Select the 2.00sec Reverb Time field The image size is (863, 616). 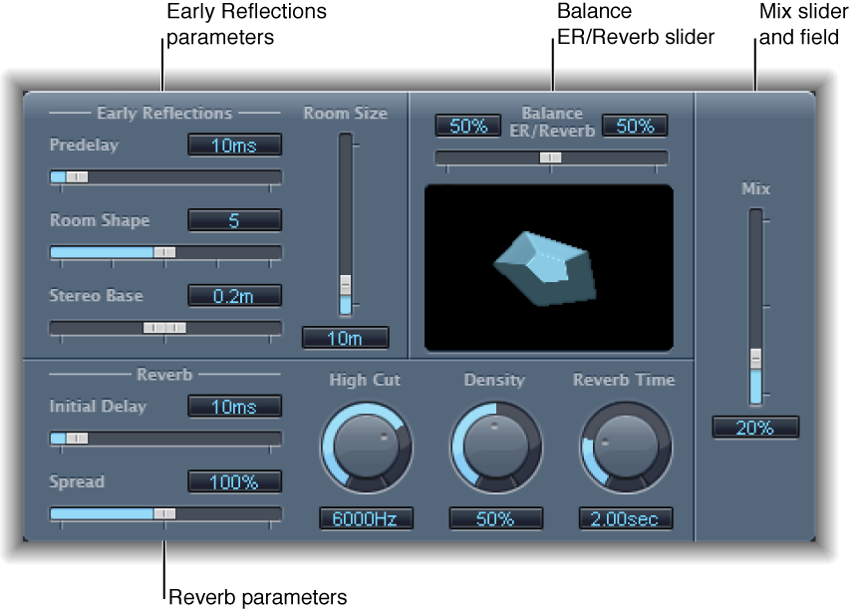[624, 517]
